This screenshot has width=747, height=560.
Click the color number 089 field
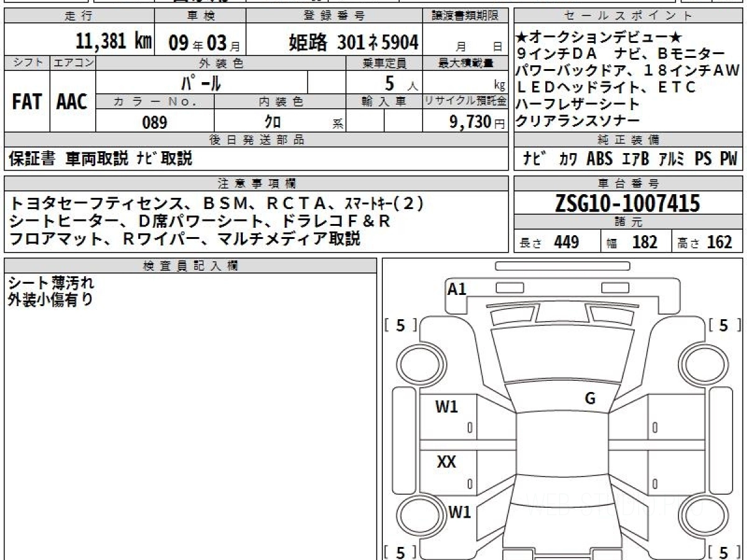(x=154, y=123)
